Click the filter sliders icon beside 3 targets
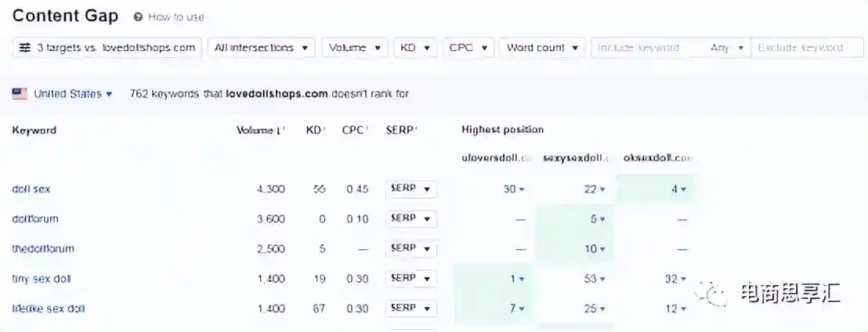The width and height of the screenshot is (868, 332). point(25,48)
